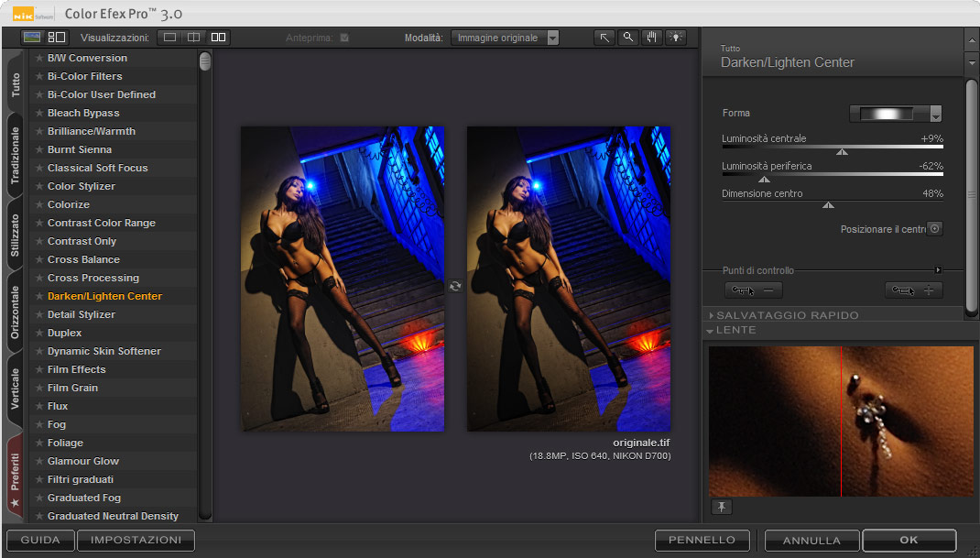Adjust the Luminosità periferica slider handle
Image resolution: width=980 pixels, height=558 pixels.
(764, 179)
